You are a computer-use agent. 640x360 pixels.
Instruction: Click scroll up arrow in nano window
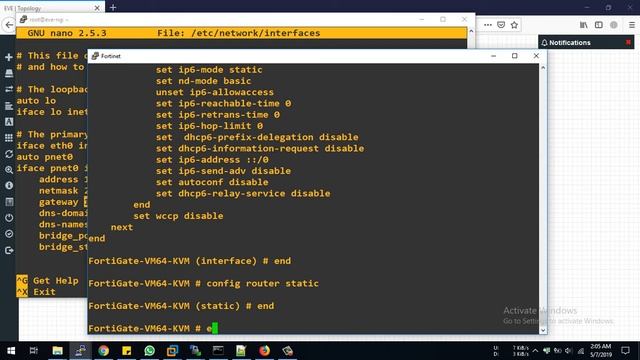point(471,31)
